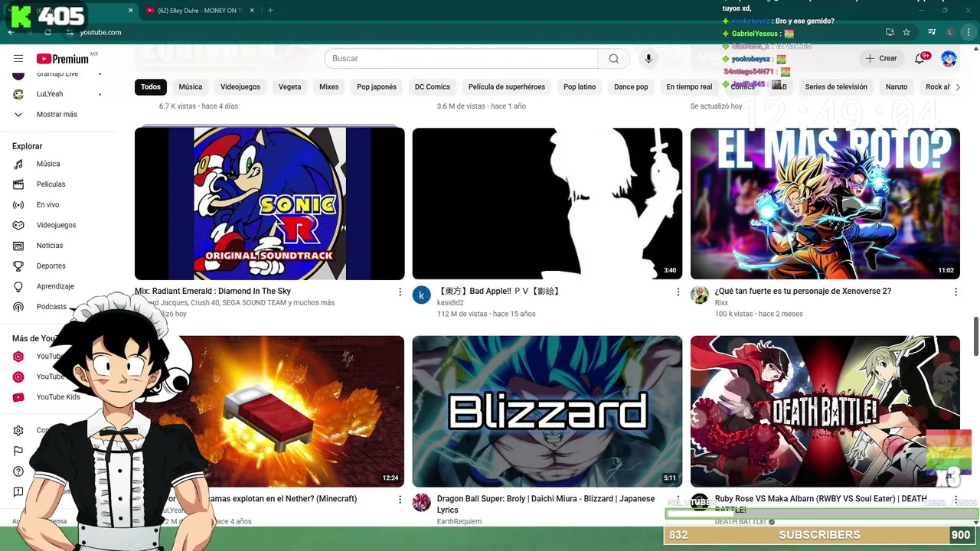Open the YouTube Kids sidebar link
980x551 pixels.
click(x=57, y=397)
